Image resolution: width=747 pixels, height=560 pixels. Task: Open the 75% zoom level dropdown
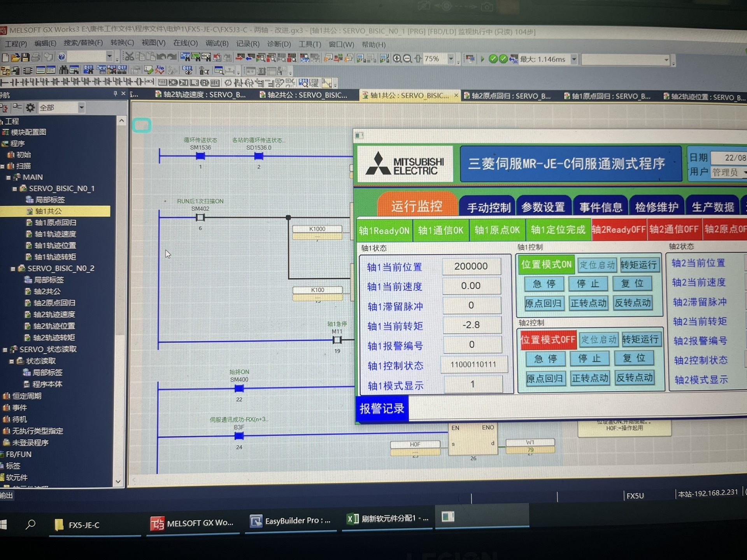[x=451, y=59]
